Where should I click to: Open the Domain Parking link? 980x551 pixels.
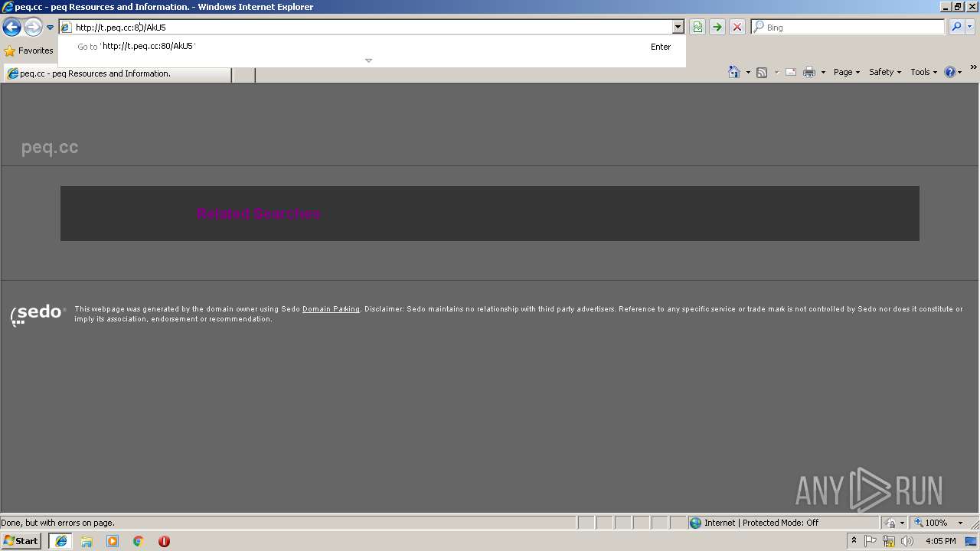(331, 309)
